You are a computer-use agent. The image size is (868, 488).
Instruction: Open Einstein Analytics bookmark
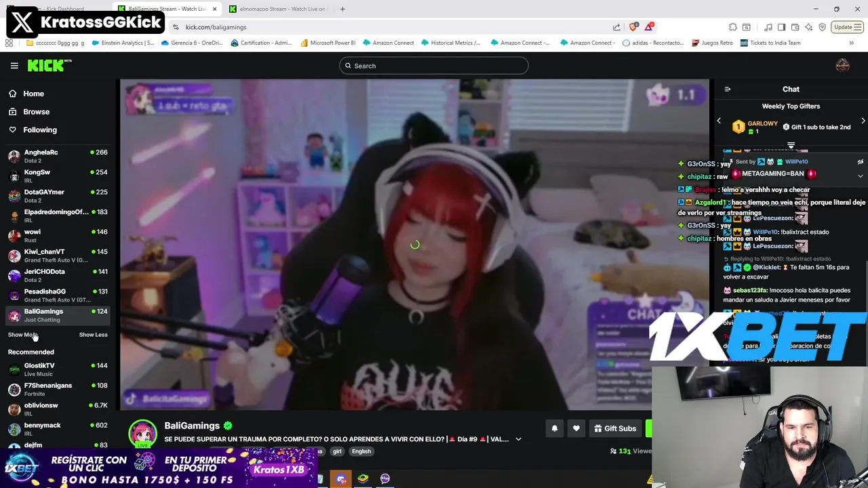tap(122, 43)
